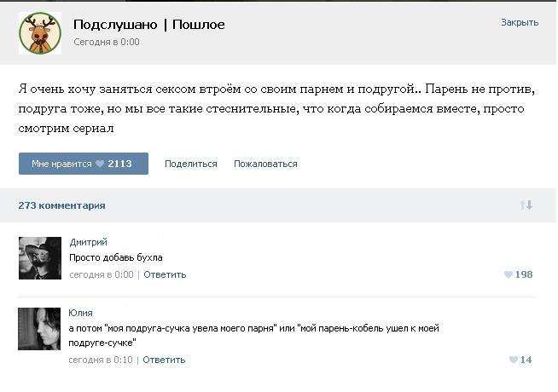Like Юлия's comment via heart icon
This screenshot has width=558, height=392.
(x=514, y=360)
